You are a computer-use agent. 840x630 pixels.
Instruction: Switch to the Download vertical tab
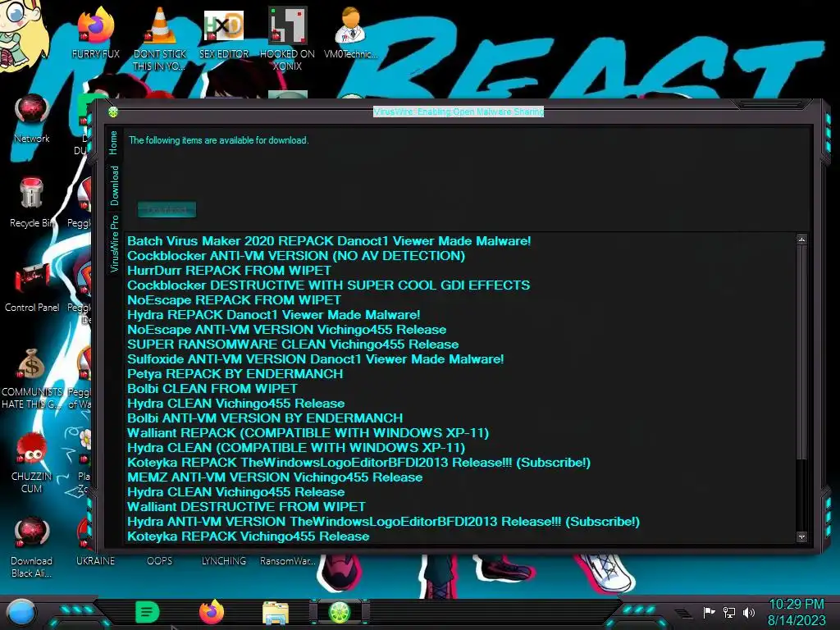[114, 185]
